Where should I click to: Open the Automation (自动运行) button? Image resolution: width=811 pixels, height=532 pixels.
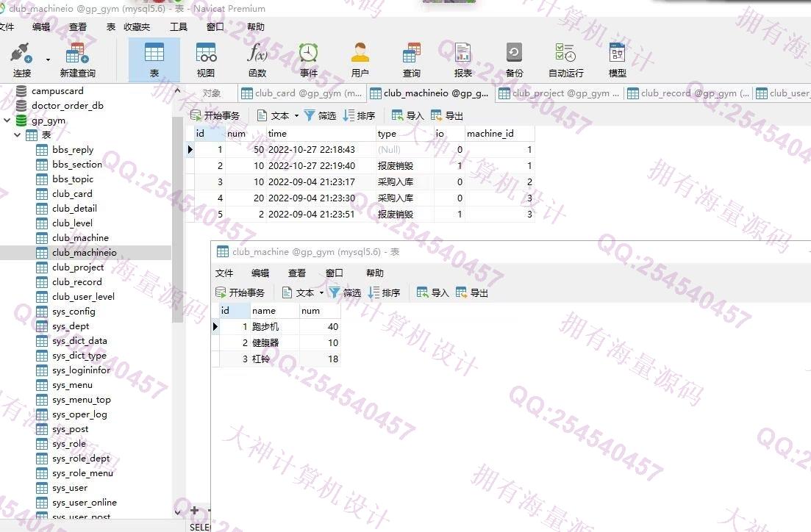(566, 60)
